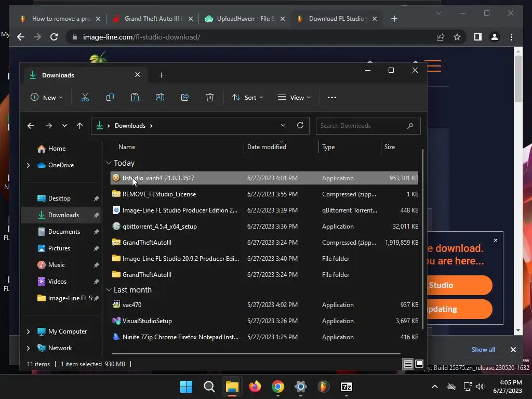Expand address bar history dropdown

[x=283, y=126]
